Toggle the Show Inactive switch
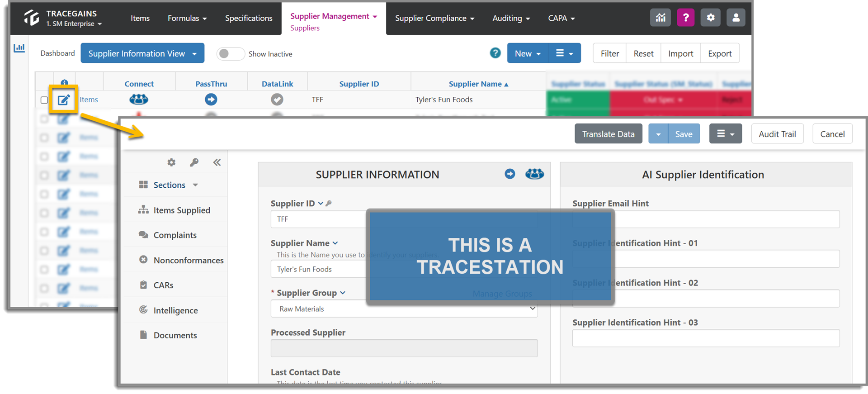Screen dimensions: 868x394 (230, 54)
